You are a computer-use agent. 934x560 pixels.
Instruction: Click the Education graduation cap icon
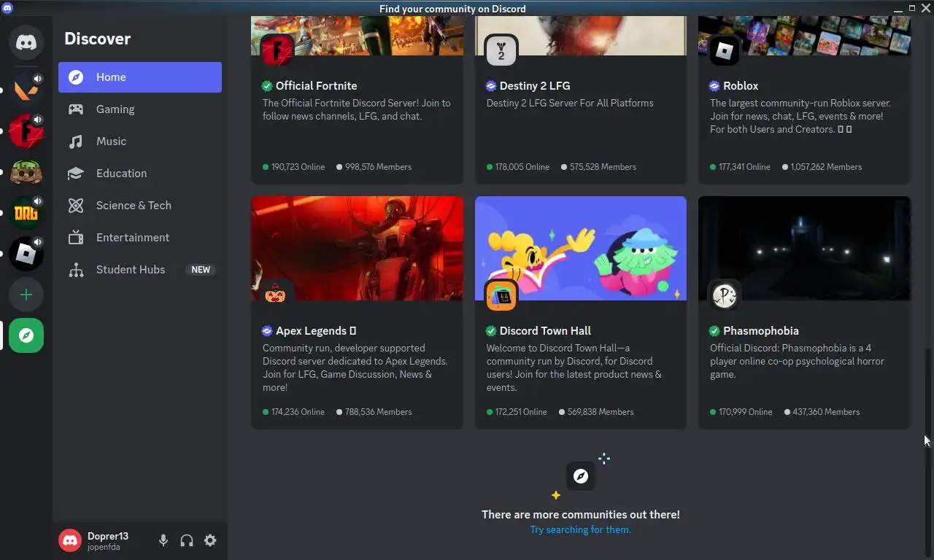(76, 174)
